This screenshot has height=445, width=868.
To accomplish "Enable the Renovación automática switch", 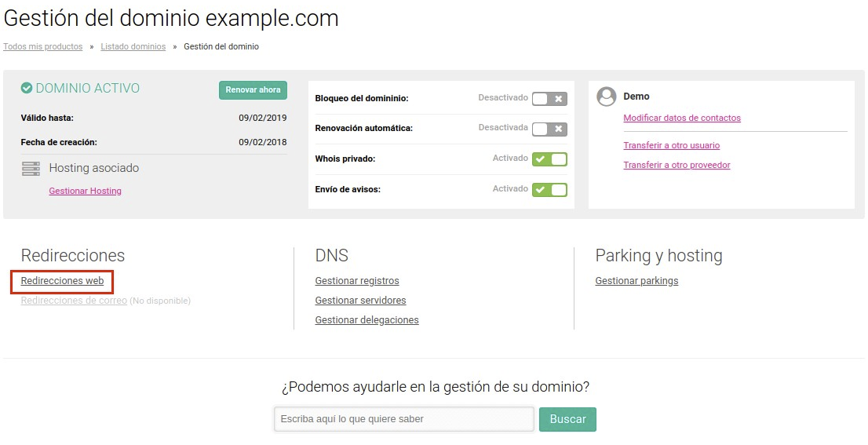I will [x=549, y=129].
